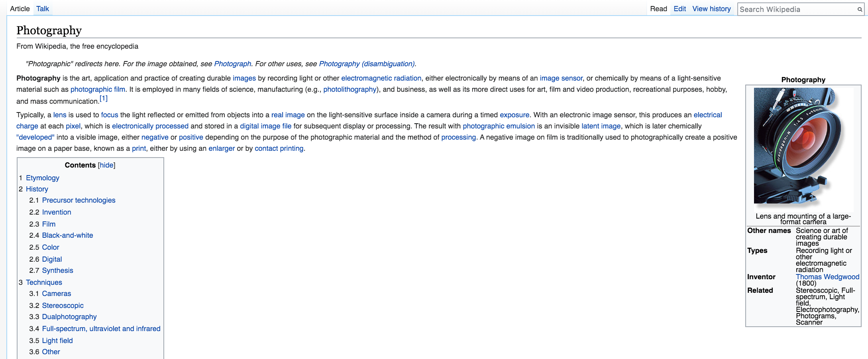Go to the Precursor technologies section

click(x=79, y=200)
